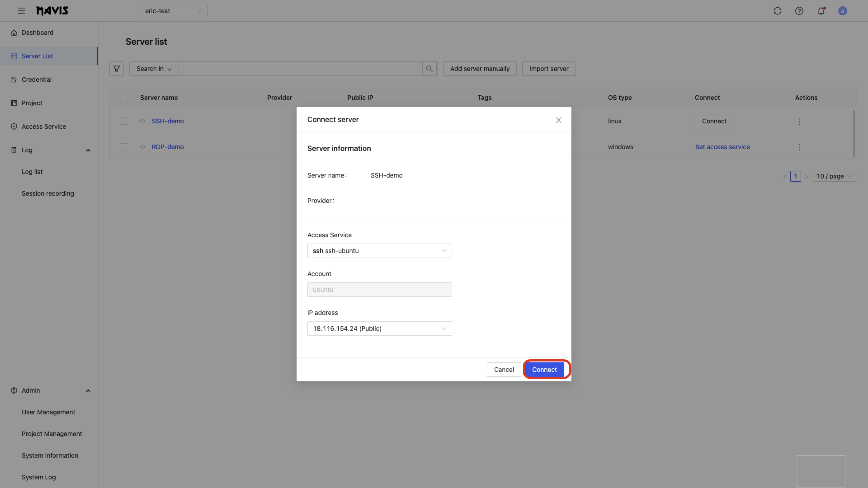Click the search magnifier icon

[x=429, y=69]
